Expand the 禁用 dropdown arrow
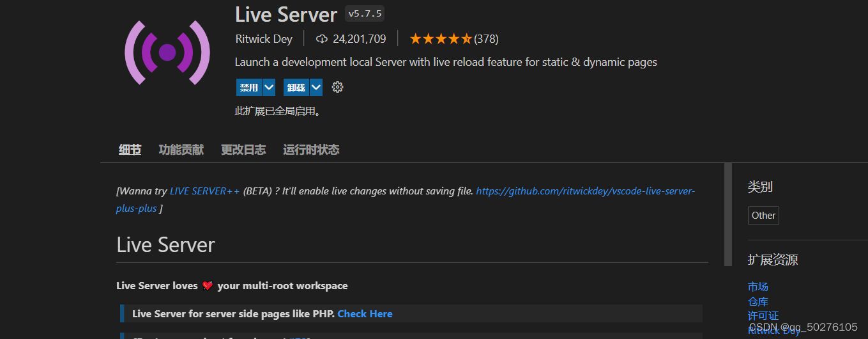Image resolution: width=868 pixels, height=339 pixels. [x=269, y=87]
